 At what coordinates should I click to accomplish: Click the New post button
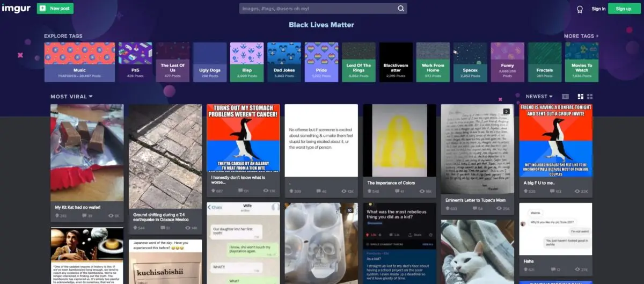point(55,9)
